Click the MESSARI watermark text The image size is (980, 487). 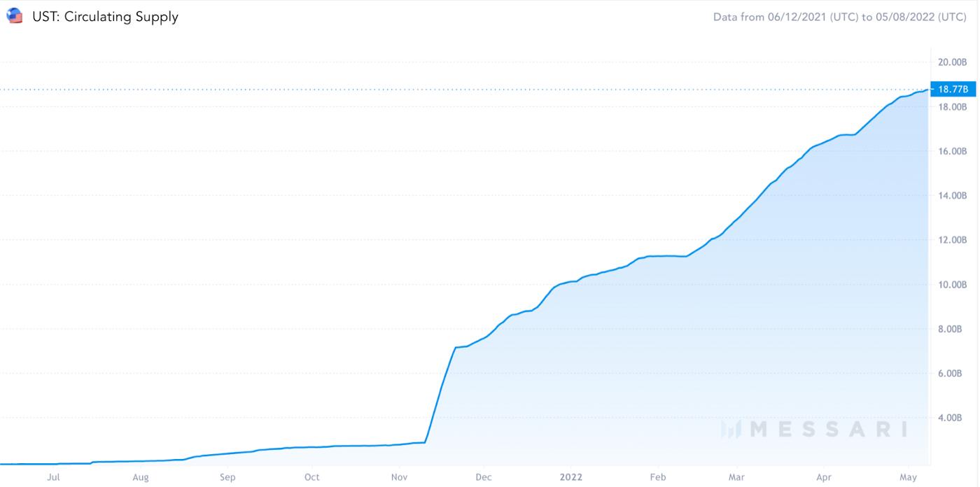click(828, 429)
